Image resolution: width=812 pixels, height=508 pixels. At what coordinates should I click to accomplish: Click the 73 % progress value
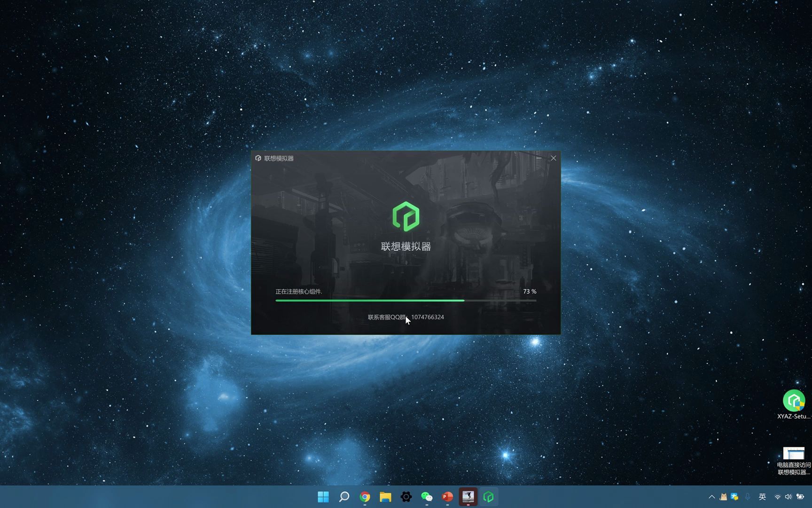pyautogui.click(x=530, y=292)
